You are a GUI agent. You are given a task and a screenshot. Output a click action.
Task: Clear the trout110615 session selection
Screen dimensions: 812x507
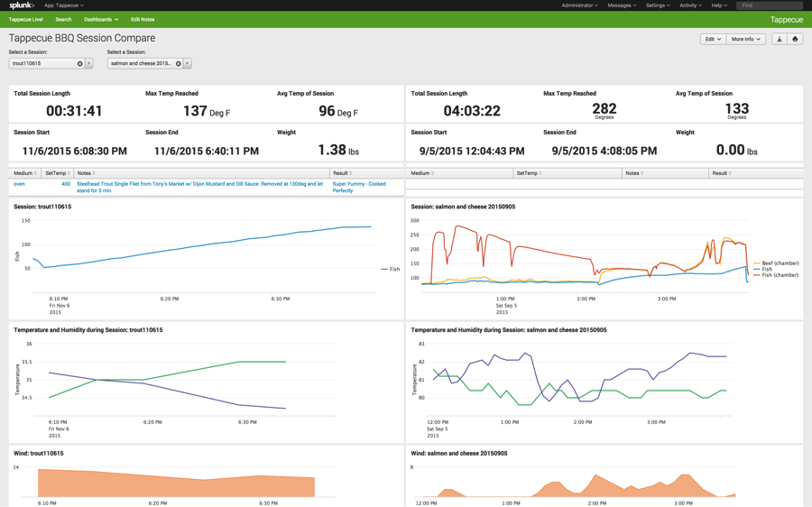(x=79, y=64)
